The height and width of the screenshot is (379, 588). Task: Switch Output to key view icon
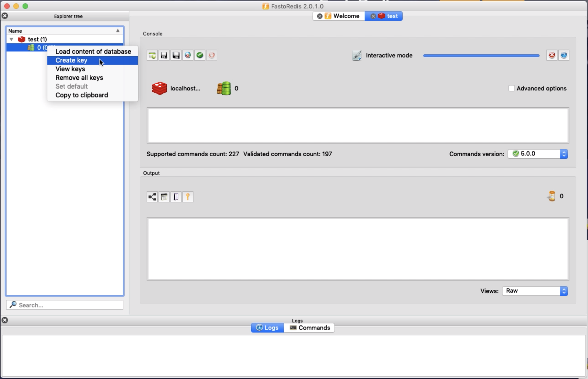click(188, 197)
